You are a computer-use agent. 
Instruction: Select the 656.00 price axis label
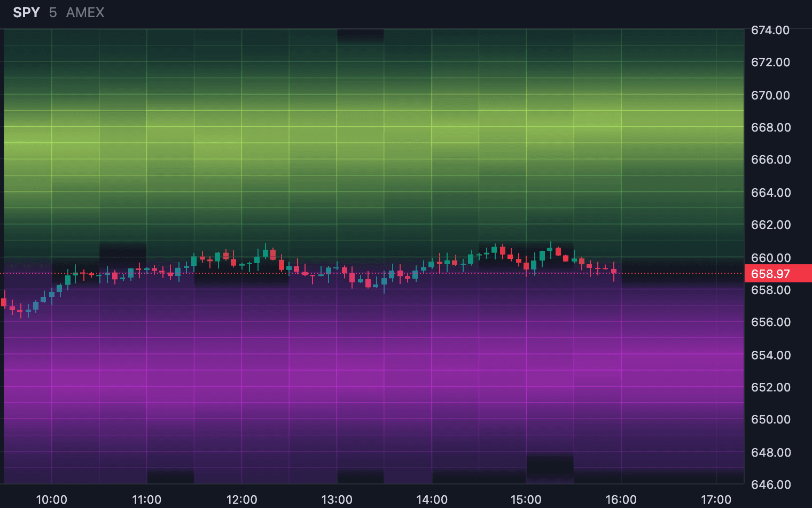point(770,322)
